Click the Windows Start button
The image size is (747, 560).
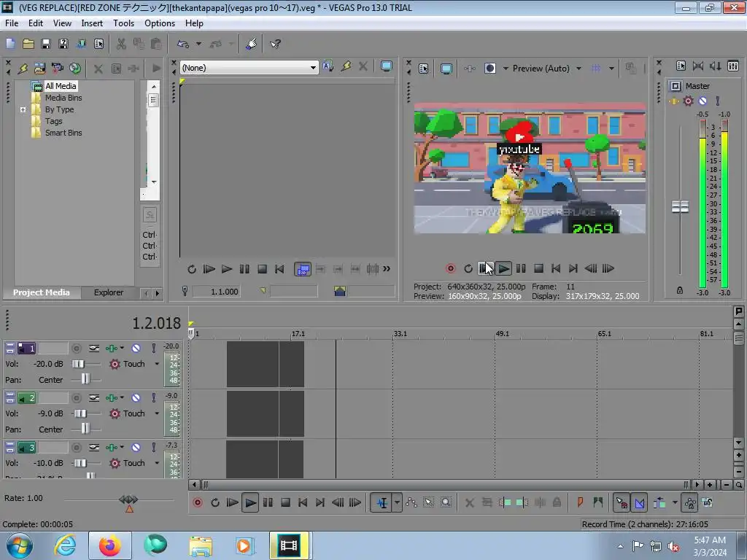pyautogui.click(x=20, y=545)
